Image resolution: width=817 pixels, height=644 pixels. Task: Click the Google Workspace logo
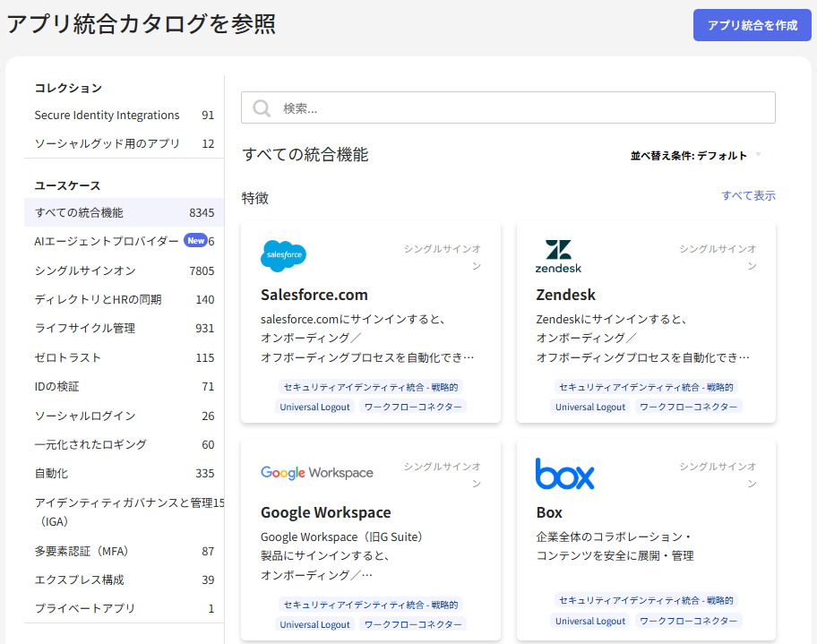click(317, 473)
